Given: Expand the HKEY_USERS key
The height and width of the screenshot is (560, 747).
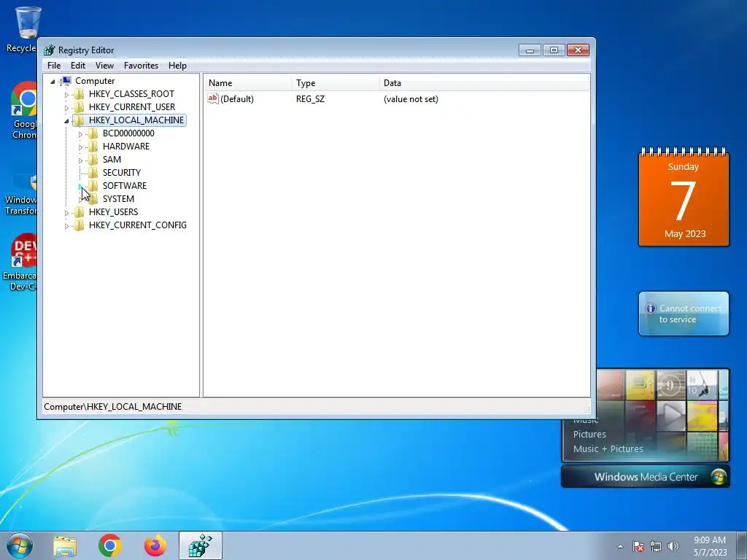Looking at the screenshot, I should pyautogui.click(x=66, y=213).
